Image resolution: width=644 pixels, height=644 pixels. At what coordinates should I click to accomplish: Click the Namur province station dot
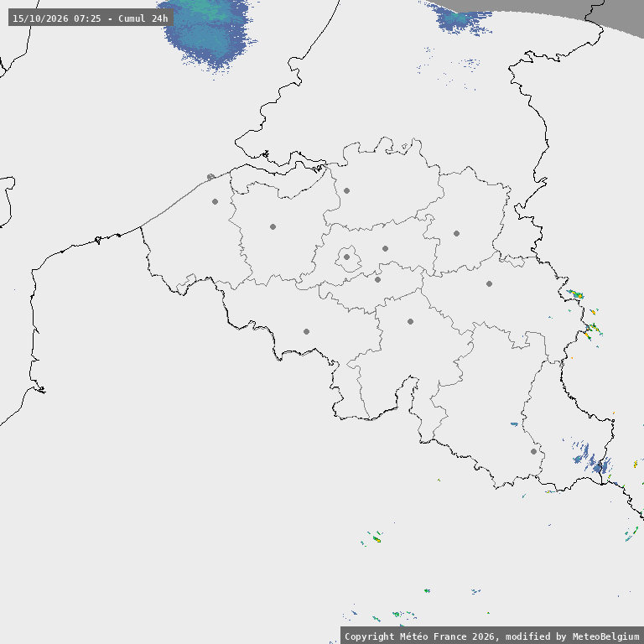410,322
